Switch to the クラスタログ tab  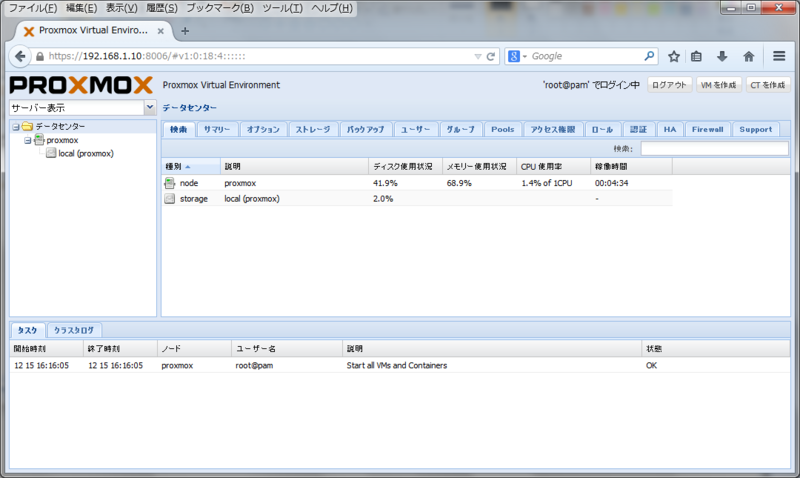coord(74,331)
